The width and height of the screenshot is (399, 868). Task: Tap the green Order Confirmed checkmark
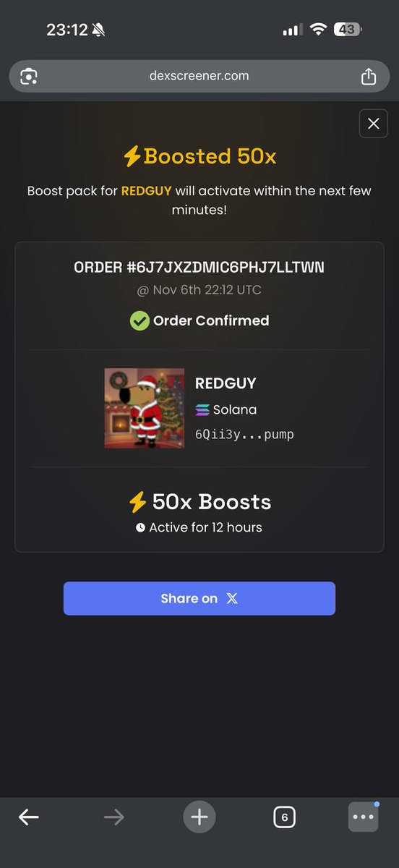point(140,320)
